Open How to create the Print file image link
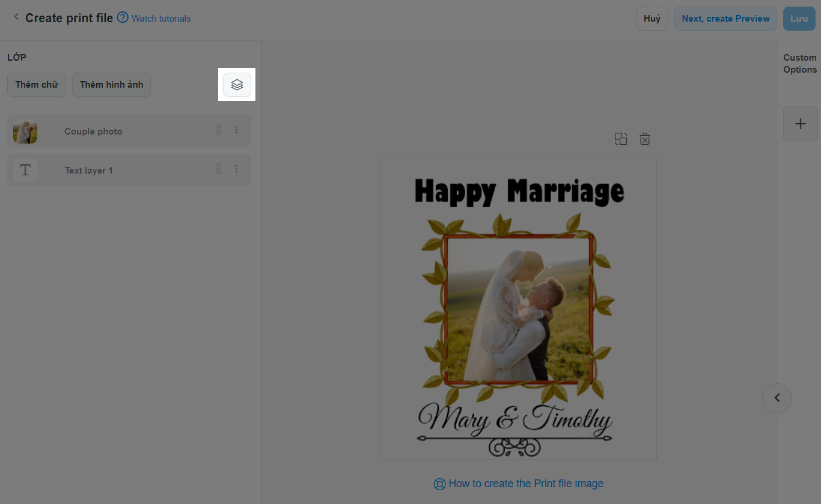Viewport: 821px width, 504px height. tap(526, 484)
